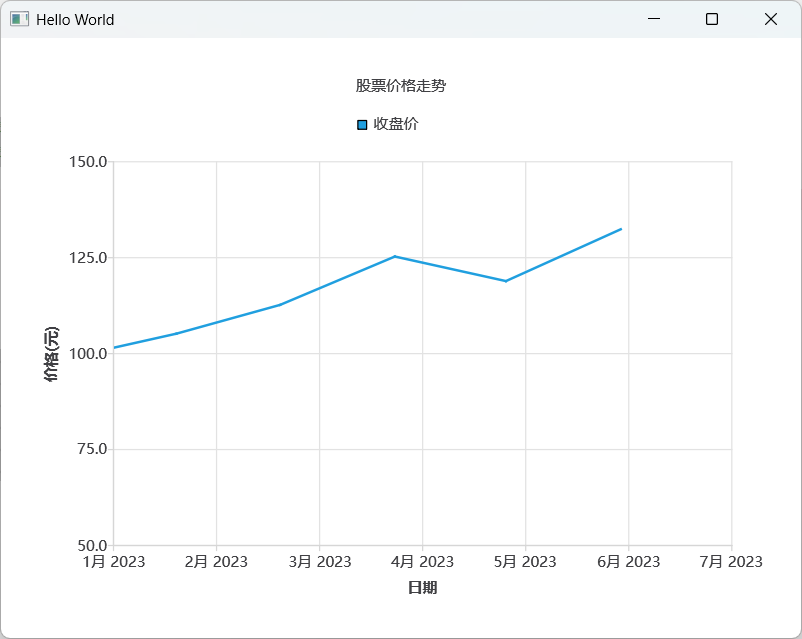Click the line's dip before 5月 2023

(505, 281)
